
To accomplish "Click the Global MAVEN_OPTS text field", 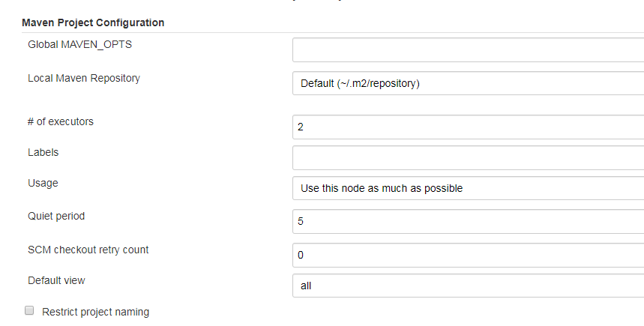I will tap(468, 50).
